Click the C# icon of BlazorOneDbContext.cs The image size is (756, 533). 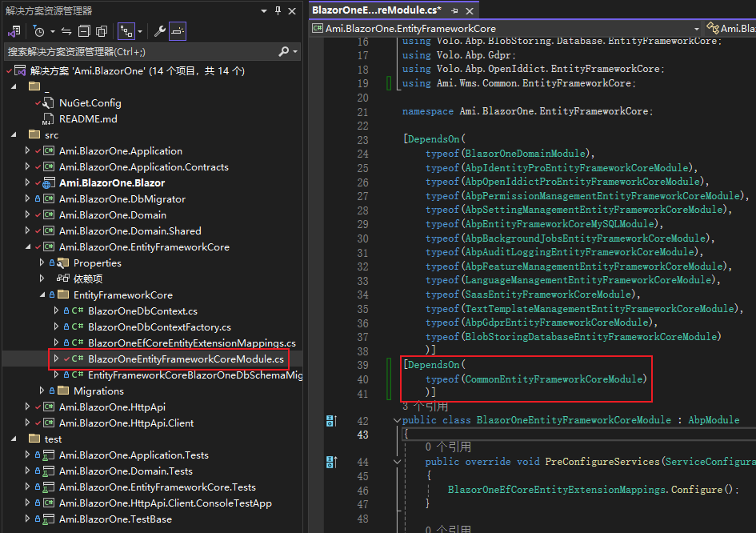[77, 311]
